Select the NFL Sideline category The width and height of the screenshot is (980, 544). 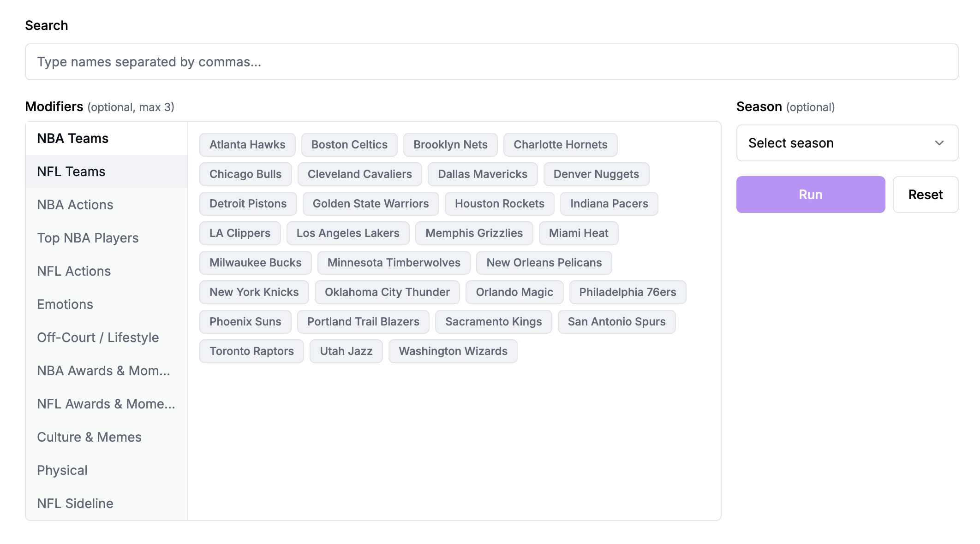tap(107, 503)
